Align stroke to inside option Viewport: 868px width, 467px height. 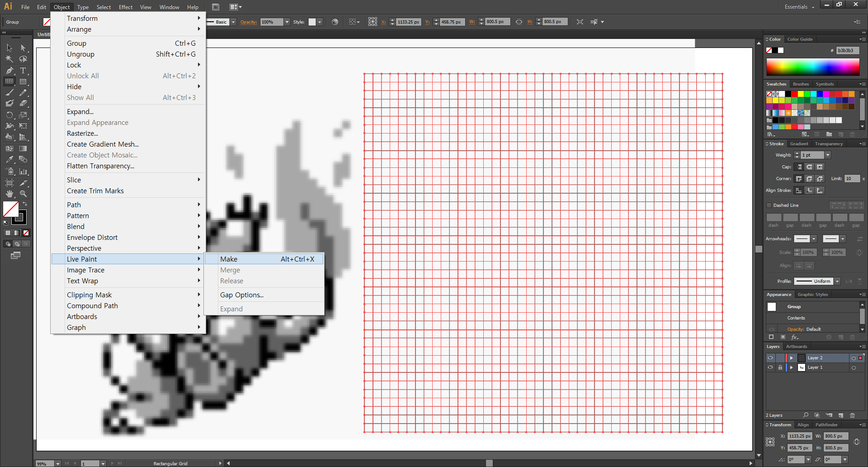809,191
